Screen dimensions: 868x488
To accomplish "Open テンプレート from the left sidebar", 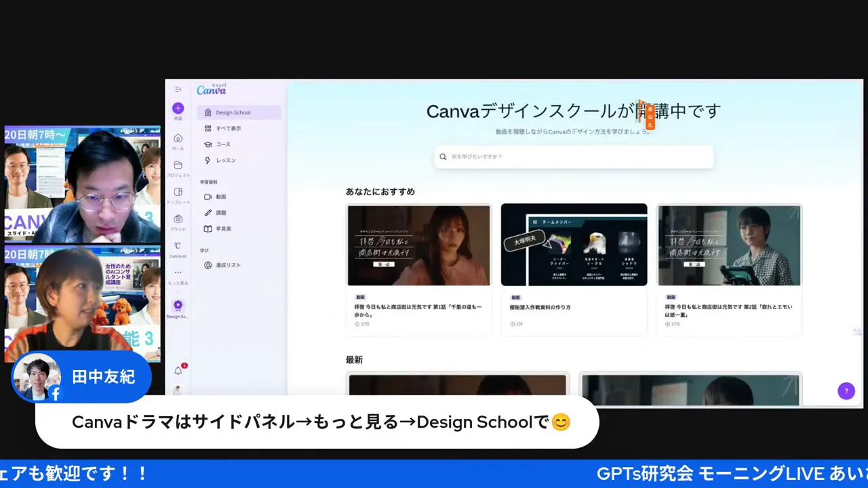I will click(x=178, y=192).
